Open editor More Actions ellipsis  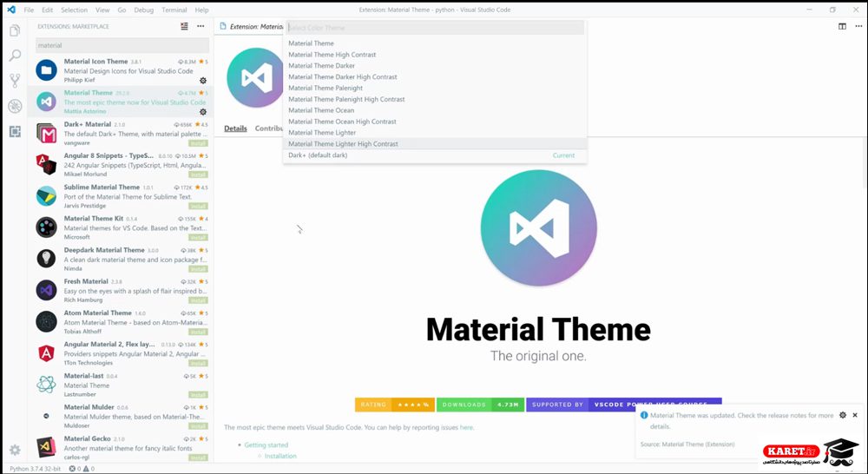(x=858, y=26)
